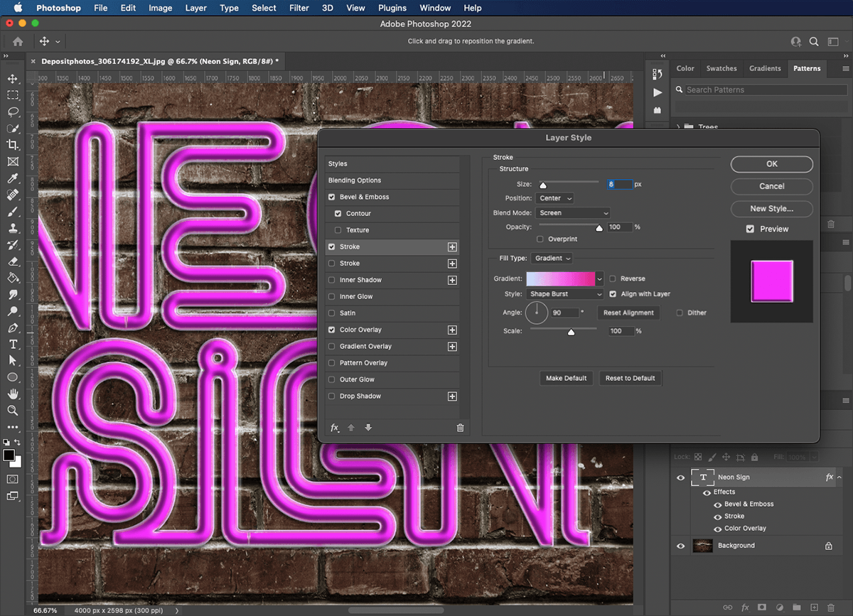This screenshot has width=853, height=616.
Task: Select the Lasso tool
Action: [11, 112]
